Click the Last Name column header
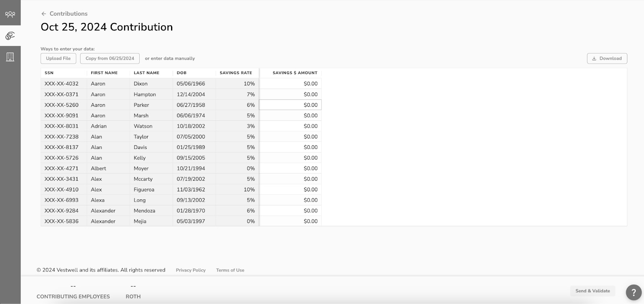Viewport: 644px width, 304px height. 147,73
